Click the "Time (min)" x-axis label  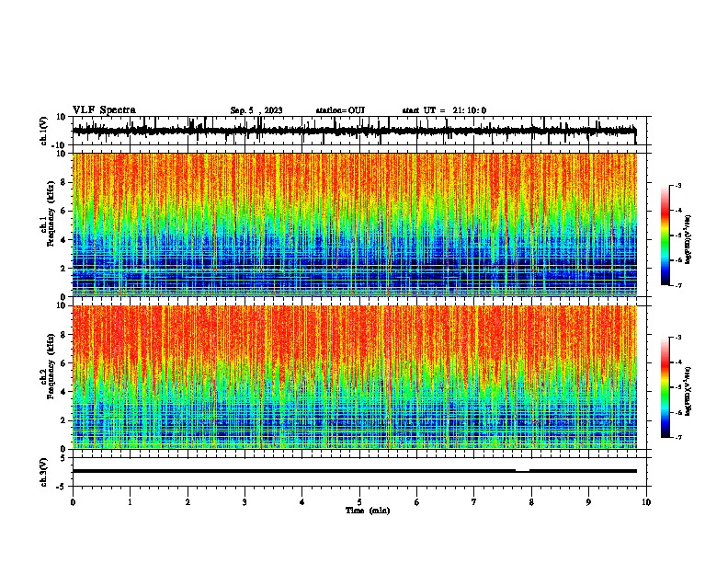point(368,511)
